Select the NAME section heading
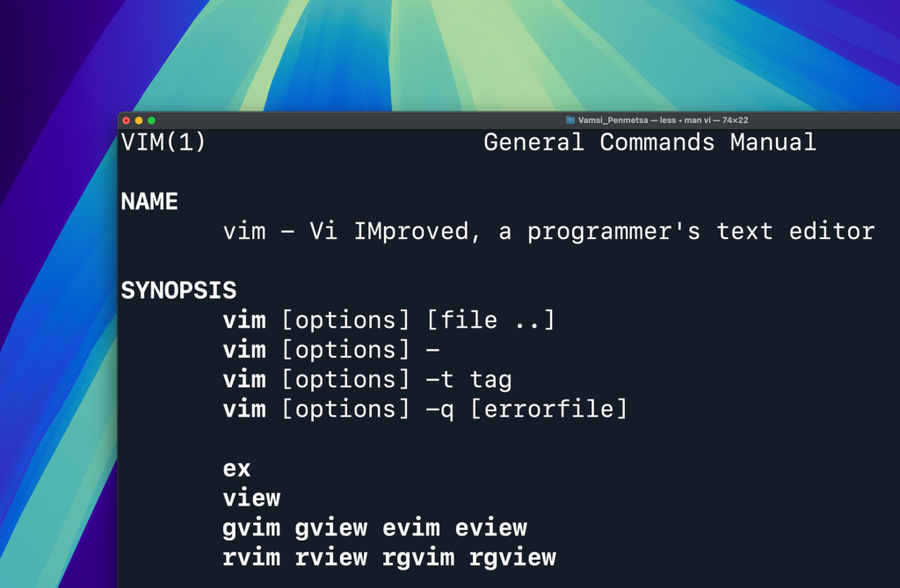This screenshot has width=900, height=588. [x=149, y=201]
